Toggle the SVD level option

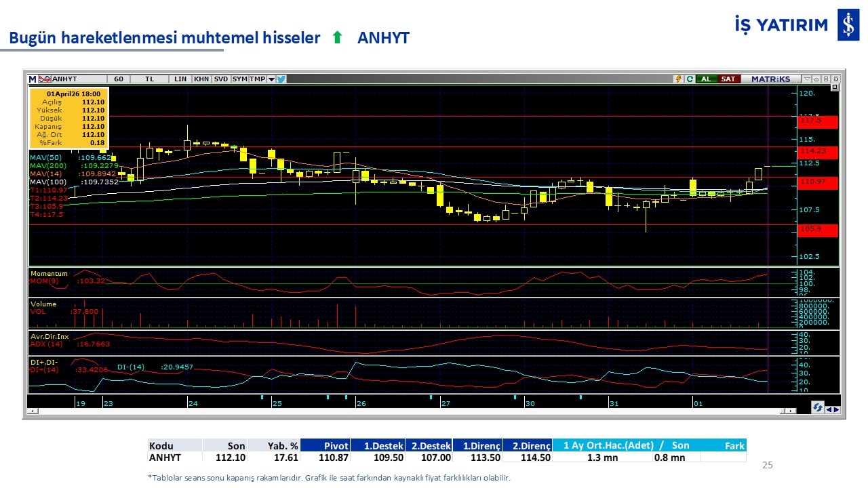pos(221,79)
